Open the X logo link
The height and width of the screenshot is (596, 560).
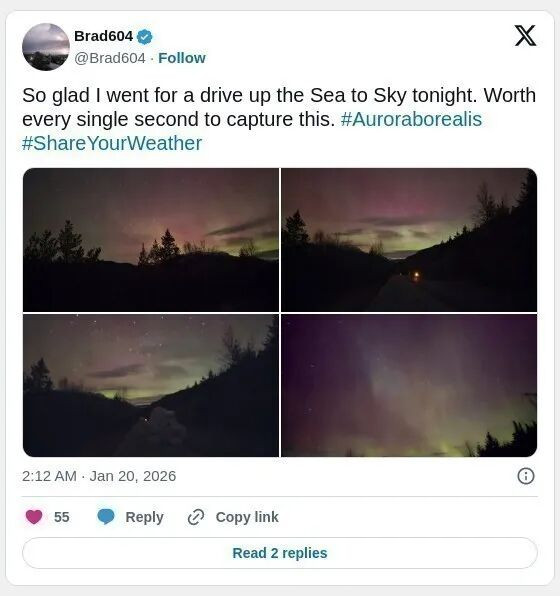pos(525,36)
